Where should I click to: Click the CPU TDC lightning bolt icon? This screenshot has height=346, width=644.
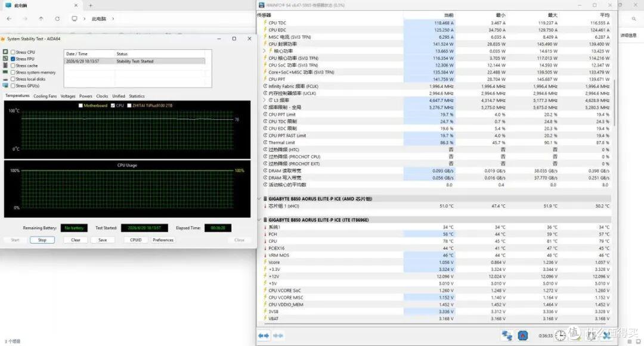265,23
